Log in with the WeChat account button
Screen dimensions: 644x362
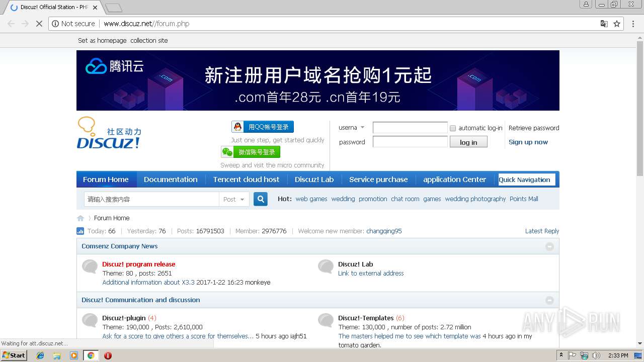coord(251,152)
